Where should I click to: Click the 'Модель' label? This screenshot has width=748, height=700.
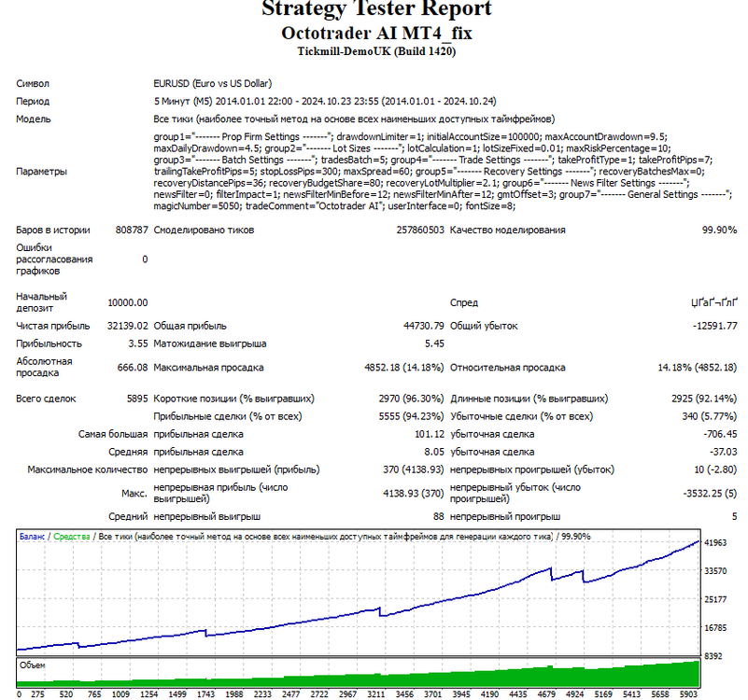(x=34, y=119)
